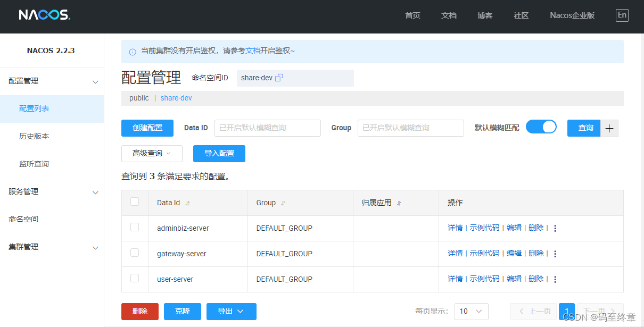Sort by Group column icon
The width and height of the screenshot is (644, 327).
coord(283,203)
